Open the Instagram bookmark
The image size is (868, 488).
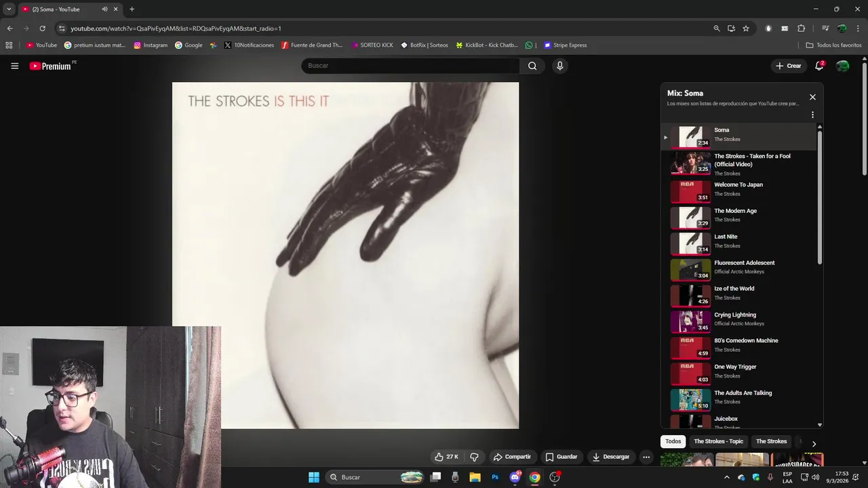151,45
